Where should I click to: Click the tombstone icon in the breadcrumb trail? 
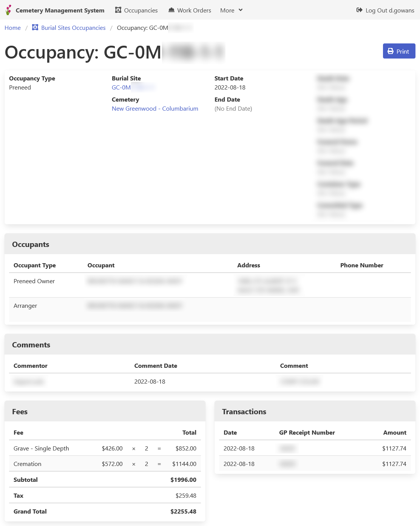tap(34, 27)
